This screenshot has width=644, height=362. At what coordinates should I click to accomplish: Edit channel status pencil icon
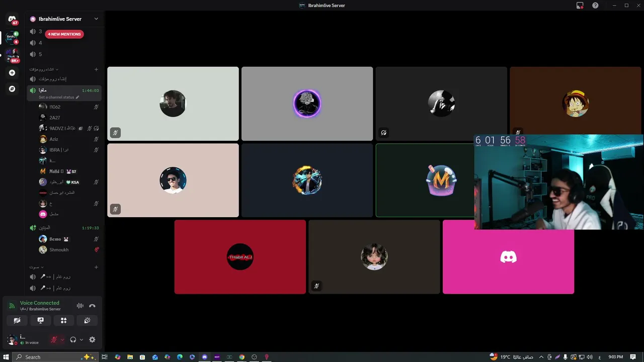pos(77,97)
